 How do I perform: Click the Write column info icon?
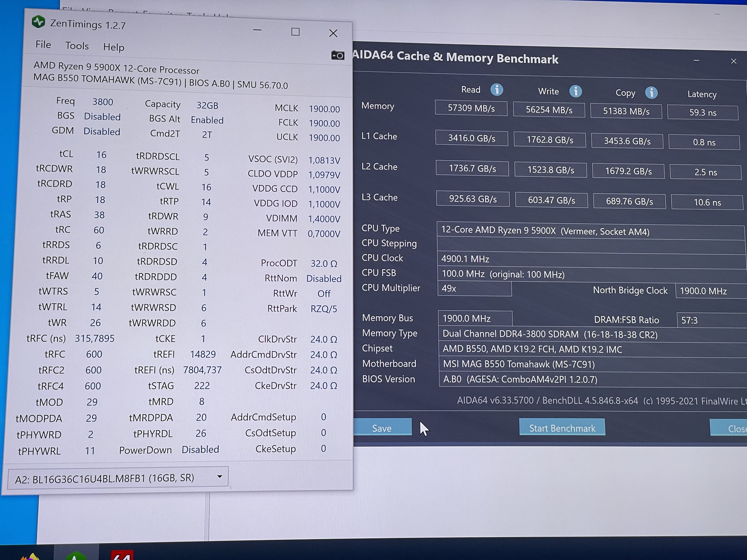[575, 91]
